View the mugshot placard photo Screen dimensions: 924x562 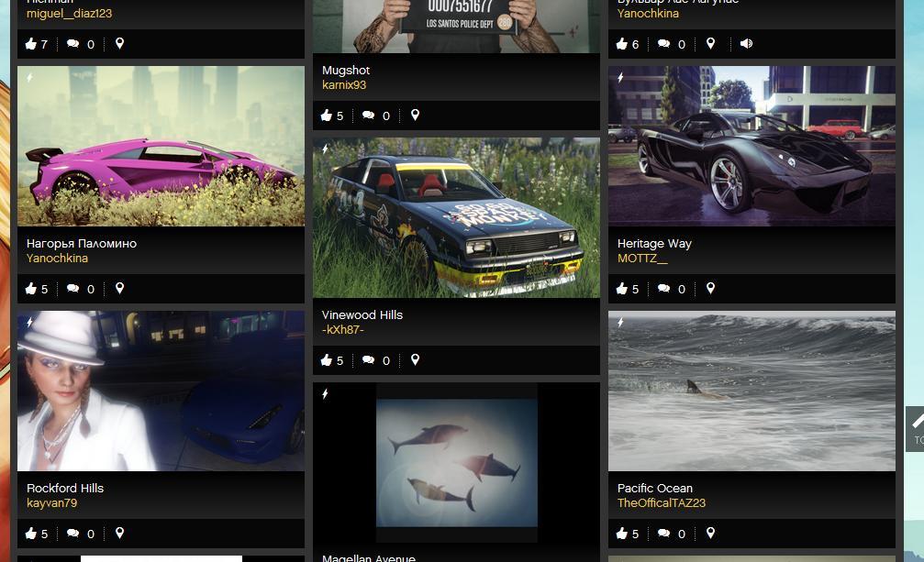click(456, 27)
